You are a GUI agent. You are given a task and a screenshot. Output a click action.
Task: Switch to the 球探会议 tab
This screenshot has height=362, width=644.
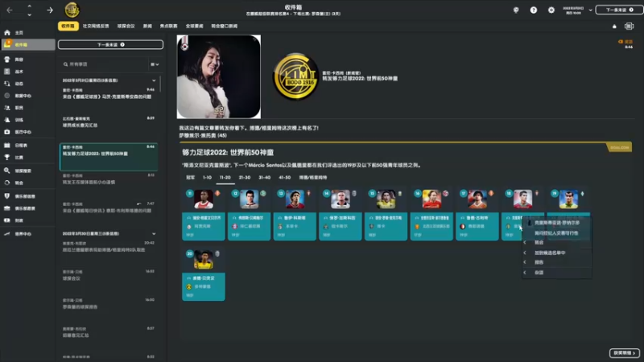point(126,26)
